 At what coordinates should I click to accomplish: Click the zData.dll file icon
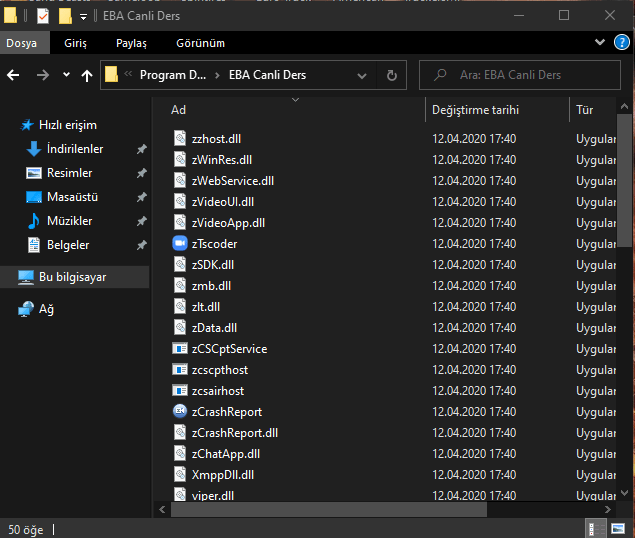coord(180,327)
